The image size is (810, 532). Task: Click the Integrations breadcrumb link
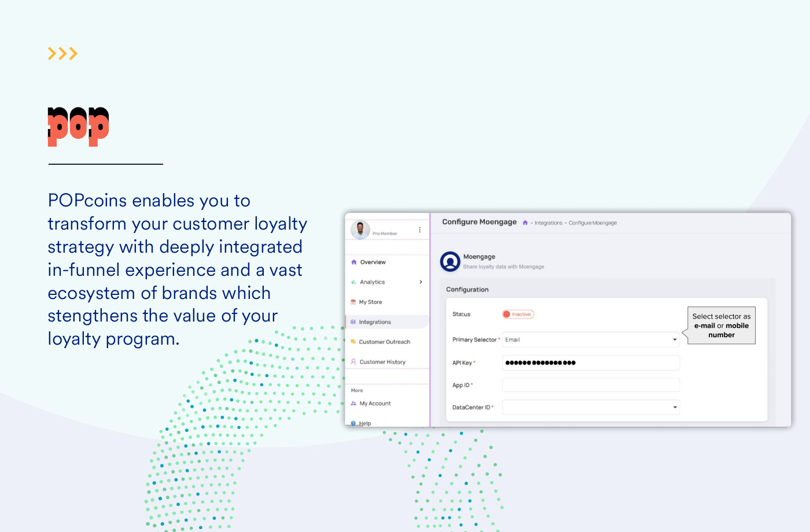click(548, 223)
